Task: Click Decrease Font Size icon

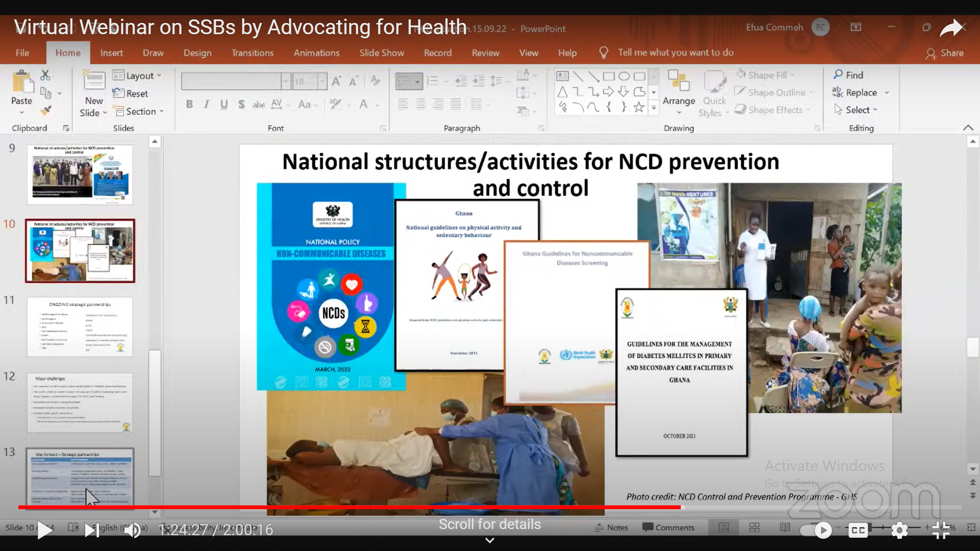Action: coord(353,81)
